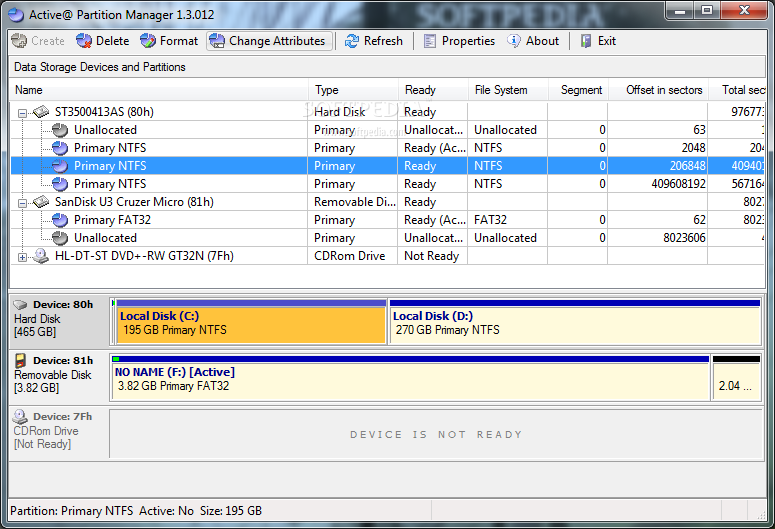Click the DEVICE IS NOT READY area
775x529 pixels.
436,435
